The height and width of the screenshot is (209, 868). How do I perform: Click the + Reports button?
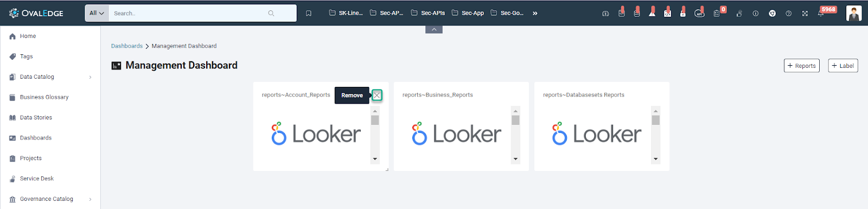coord(801,66)
